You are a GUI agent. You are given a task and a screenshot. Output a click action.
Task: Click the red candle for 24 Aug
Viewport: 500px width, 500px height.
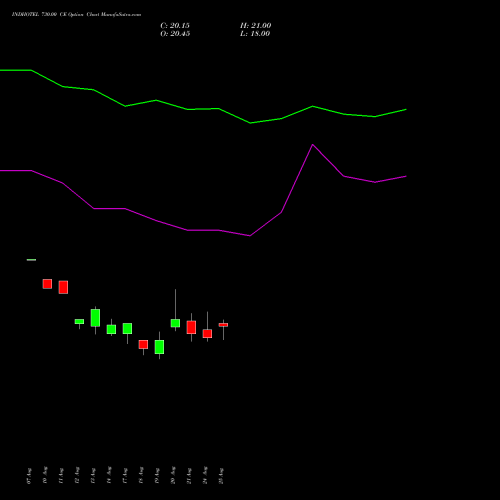(207, 334)
